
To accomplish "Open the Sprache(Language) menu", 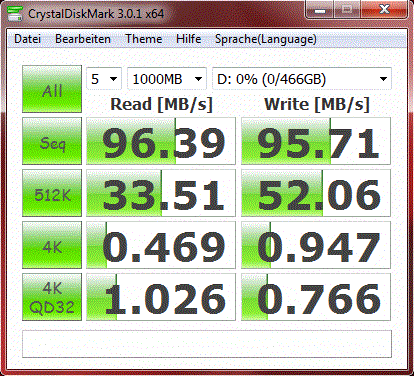I will [266, 39].
